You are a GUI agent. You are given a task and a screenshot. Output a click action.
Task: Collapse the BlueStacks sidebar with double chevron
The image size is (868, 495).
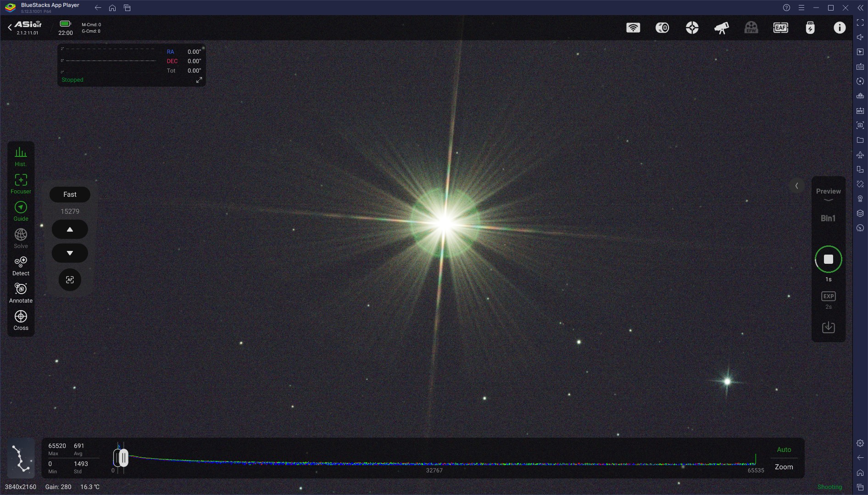click(860, 8)
